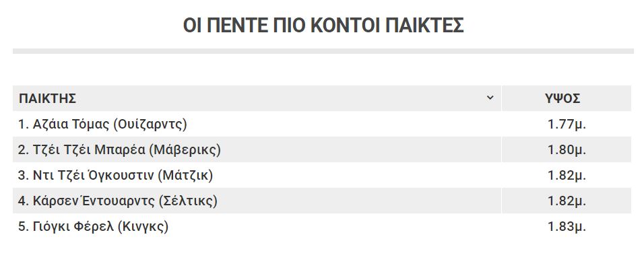This screenshot has width=644, height=280.
Task: Click the 1.82μ. height for Όγκουστιν
Action: 567,175
